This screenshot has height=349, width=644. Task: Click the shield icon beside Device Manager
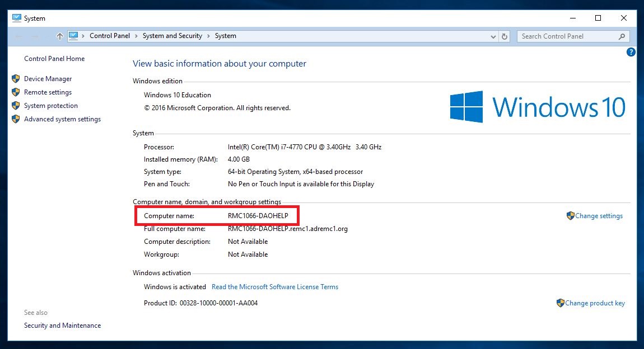16,79
